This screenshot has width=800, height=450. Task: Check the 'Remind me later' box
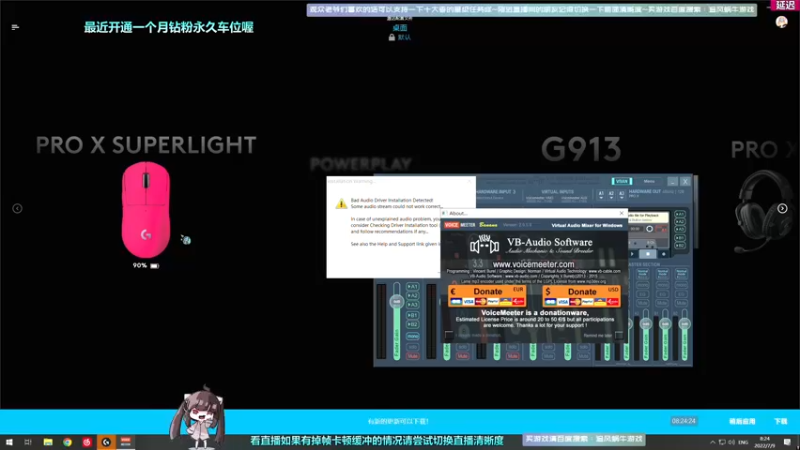[619, 335]
